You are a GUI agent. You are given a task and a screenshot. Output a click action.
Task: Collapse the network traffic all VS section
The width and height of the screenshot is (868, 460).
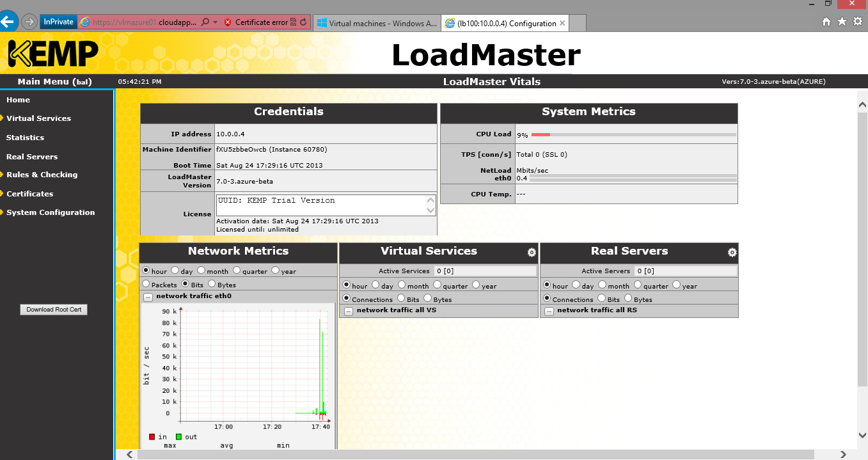pyautogui.click(x=349, y=312)
